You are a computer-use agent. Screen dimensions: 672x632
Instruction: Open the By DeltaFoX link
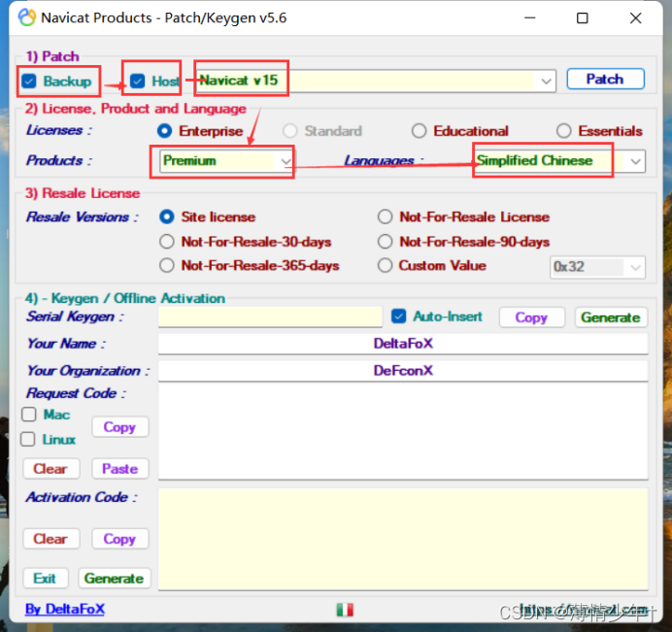tap(65, 609)
